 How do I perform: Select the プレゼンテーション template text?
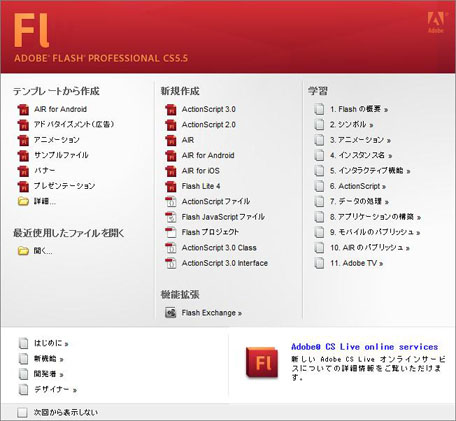65,186
